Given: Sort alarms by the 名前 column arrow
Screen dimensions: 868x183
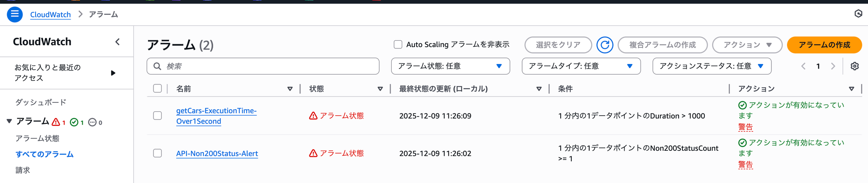Looking at the screenshot, I should 290,89.
